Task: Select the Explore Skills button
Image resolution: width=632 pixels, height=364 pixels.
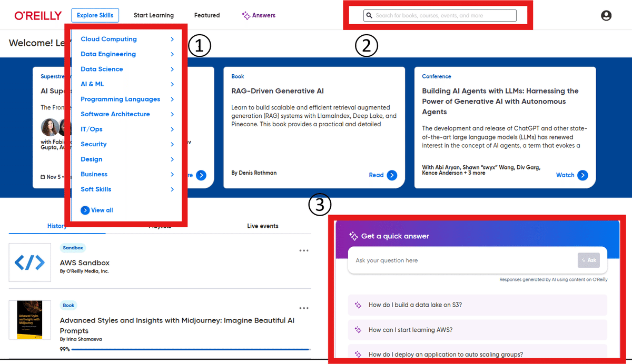Action: click(x=95, y=15)
